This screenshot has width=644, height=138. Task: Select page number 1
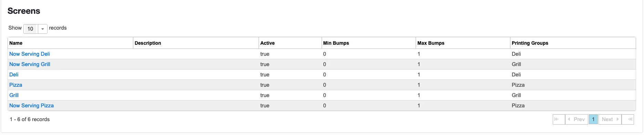(x=593, y=119)
